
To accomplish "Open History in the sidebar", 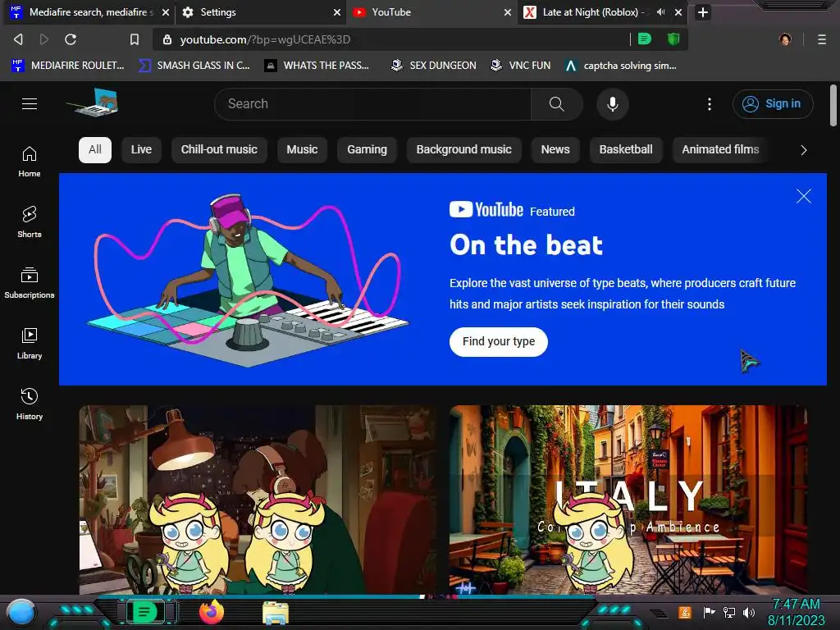I will [x=30, y=404].
